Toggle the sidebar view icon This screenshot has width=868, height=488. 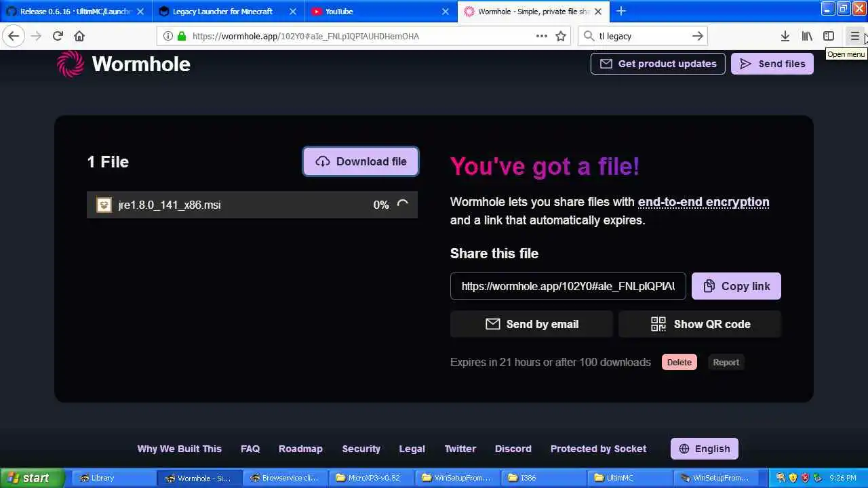click(829, 36)
